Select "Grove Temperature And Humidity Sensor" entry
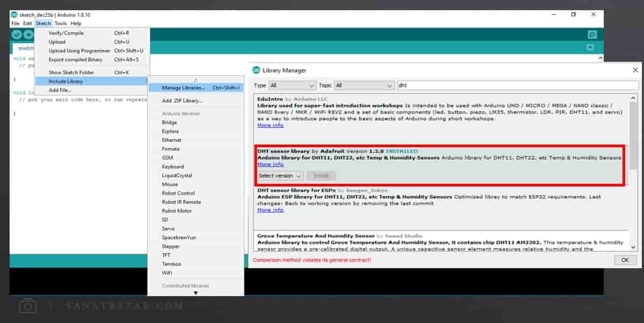This screenshot has height=323, width=644. click(x=316, y=236)
